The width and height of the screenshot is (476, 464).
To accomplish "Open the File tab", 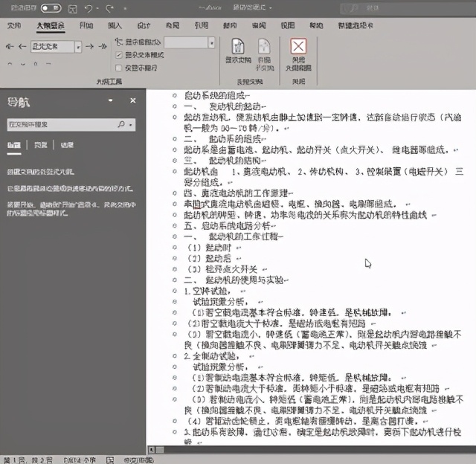I will coord(14,25).
